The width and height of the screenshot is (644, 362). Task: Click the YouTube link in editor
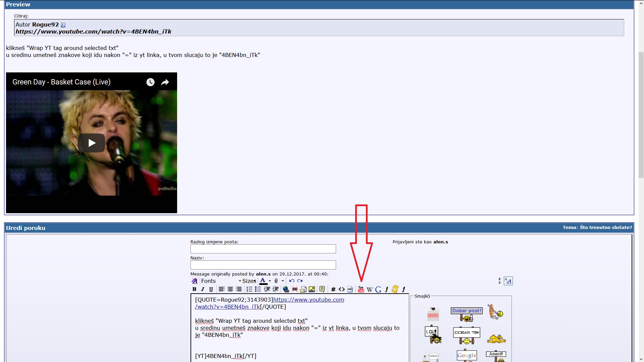(x=308, y=300)
